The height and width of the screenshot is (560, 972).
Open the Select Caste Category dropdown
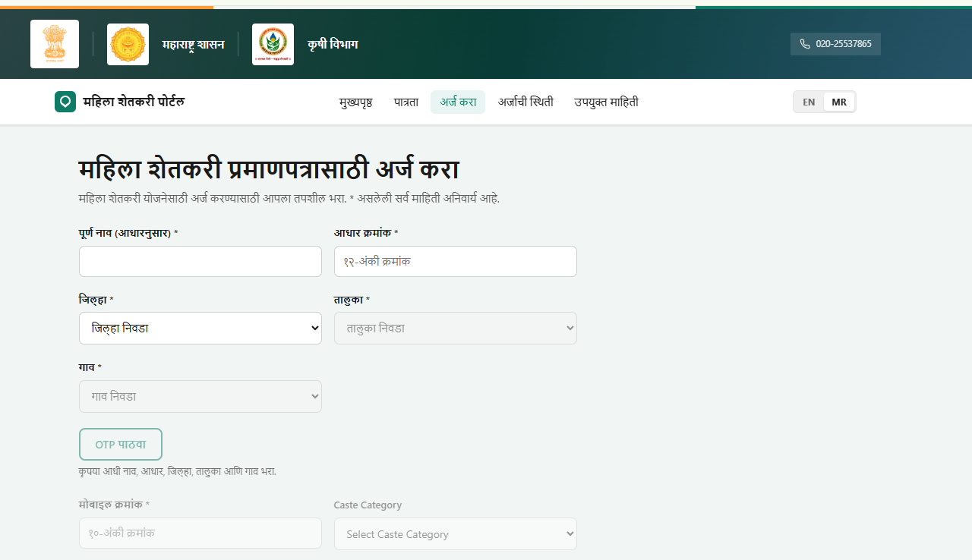point(456,534)
